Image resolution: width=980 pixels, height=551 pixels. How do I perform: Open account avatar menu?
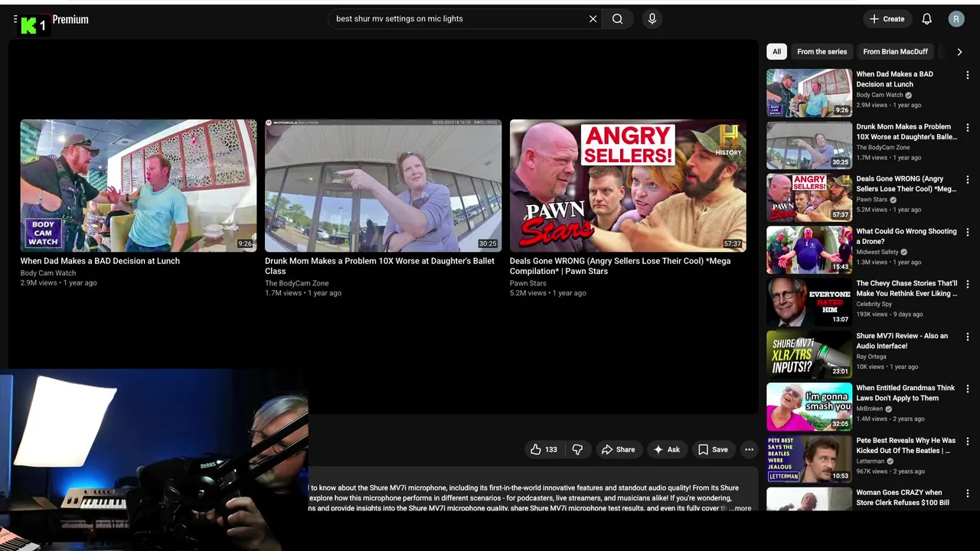tap(956, 19)
